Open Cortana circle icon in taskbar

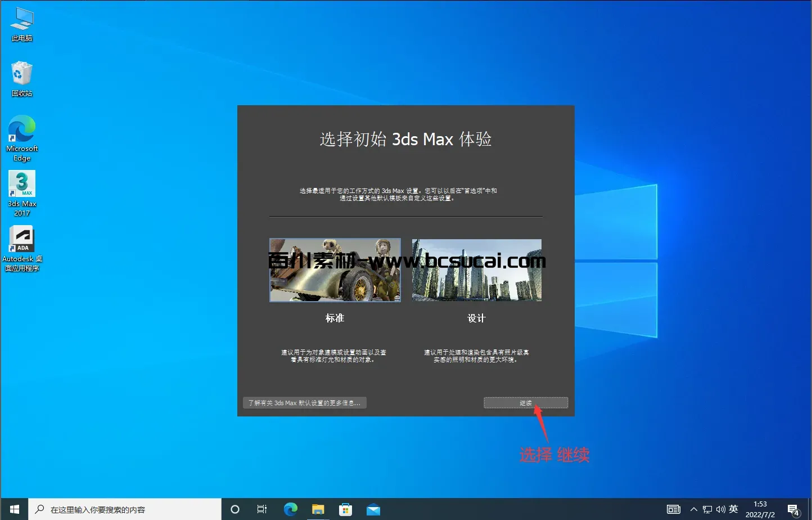[x=235, y=509]
